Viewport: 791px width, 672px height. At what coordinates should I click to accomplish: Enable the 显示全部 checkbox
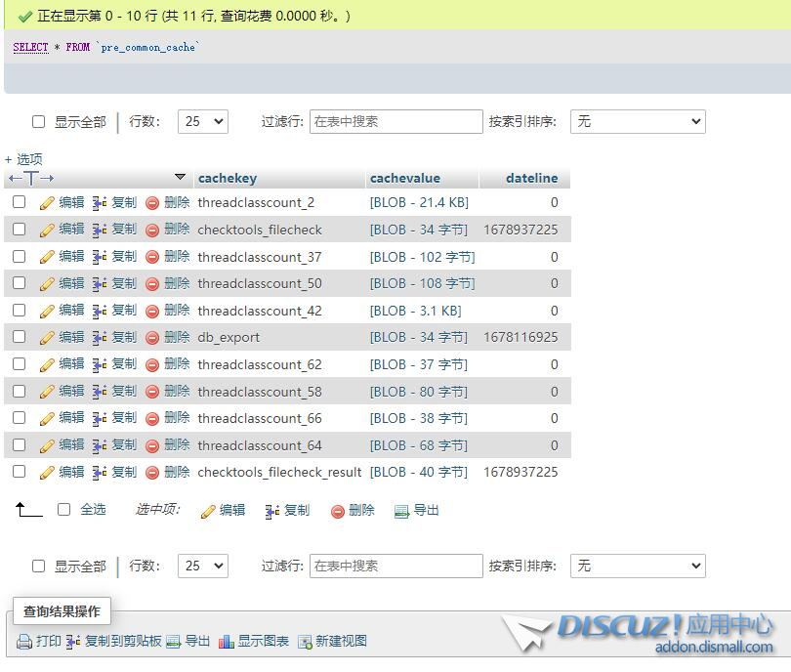[x=37, y=121]
